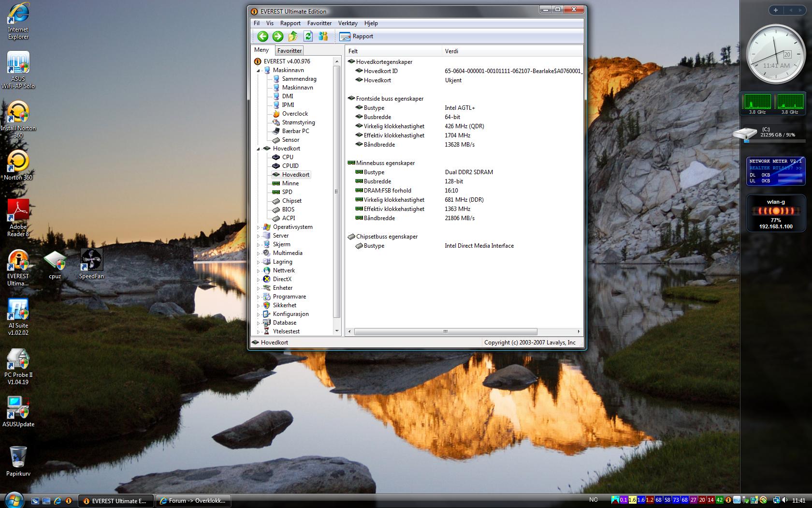Open ASUSUpdate desktop icon
This screenshot has width=812, height=508.
(18, 412)
